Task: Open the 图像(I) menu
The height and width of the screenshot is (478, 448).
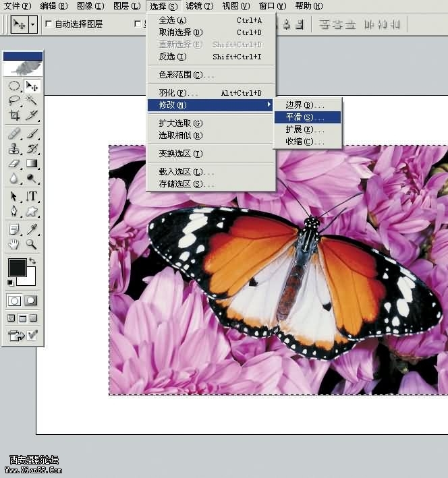Action: pyautogui.click(x=90, y=6)
